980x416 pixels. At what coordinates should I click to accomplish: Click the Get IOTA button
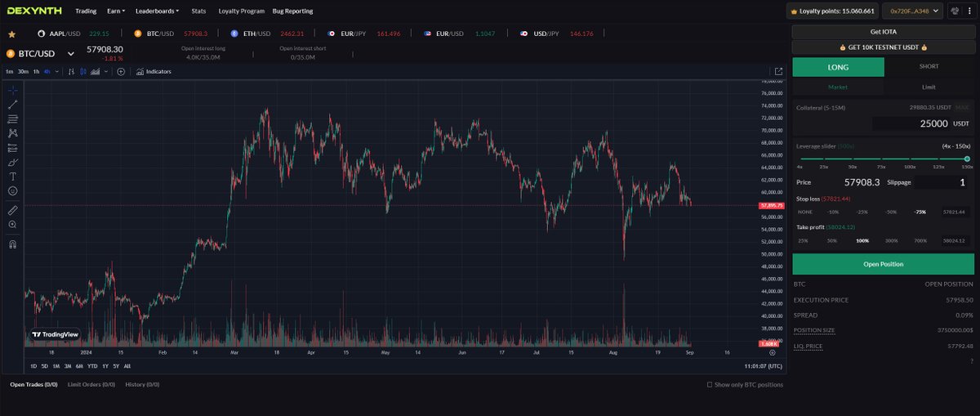pos(883,31)
